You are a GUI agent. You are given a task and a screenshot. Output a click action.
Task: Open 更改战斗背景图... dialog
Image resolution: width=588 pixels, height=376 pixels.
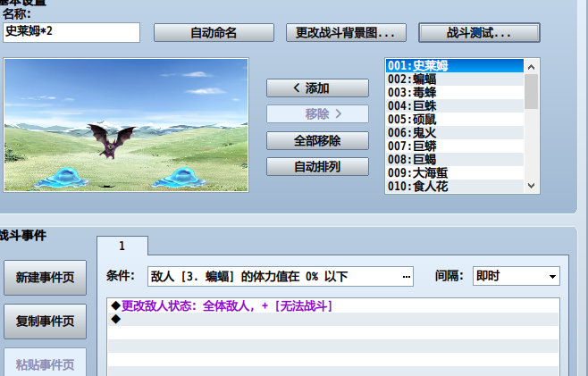[346, 33]
